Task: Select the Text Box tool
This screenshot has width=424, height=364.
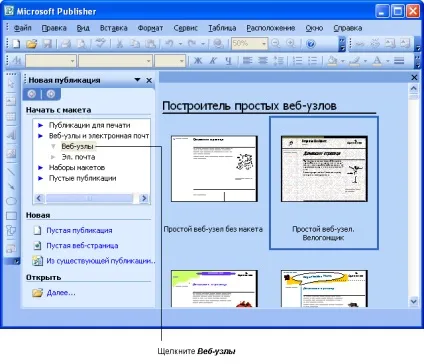Action: click(x=11, y=101)
